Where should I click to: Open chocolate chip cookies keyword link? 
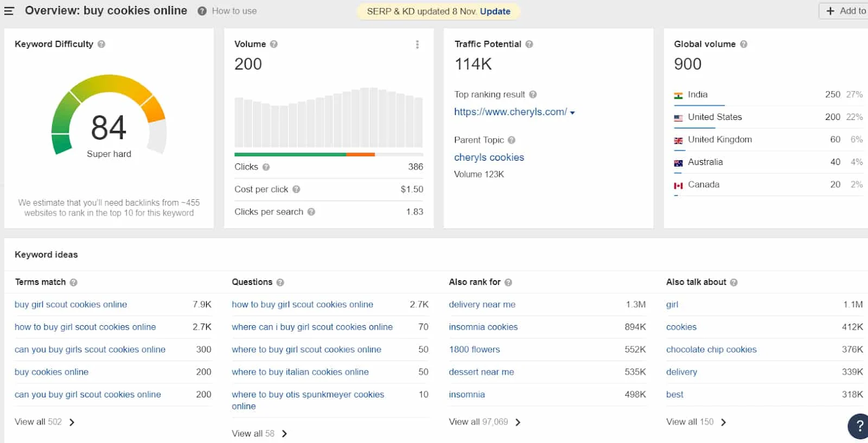[711, 350]
